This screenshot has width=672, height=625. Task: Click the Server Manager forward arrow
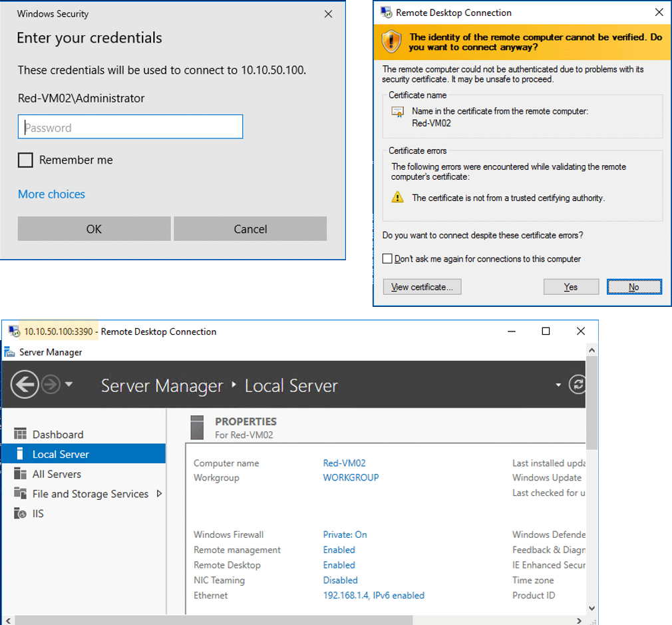tap(51, 384)
